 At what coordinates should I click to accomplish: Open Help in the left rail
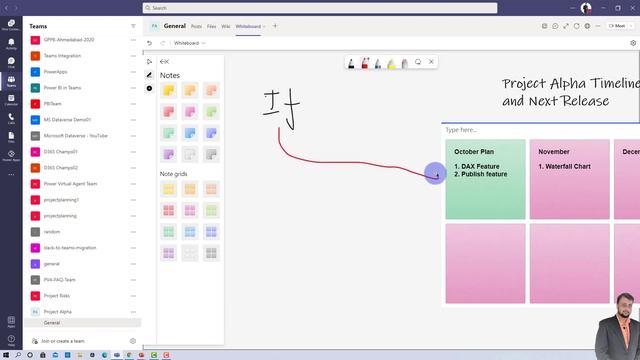tap(11, 340)
